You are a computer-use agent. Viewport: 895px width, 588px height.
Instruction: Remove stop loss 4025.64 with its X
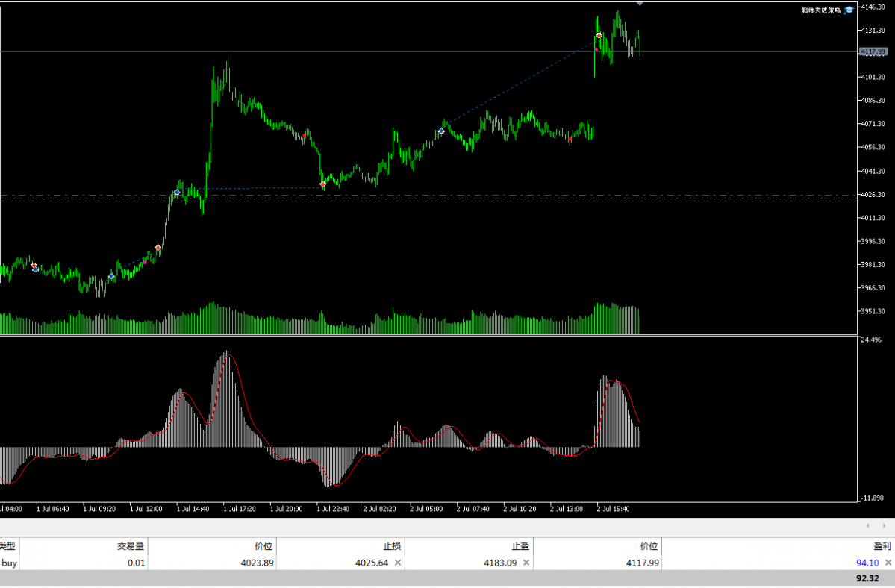(398, 563)
